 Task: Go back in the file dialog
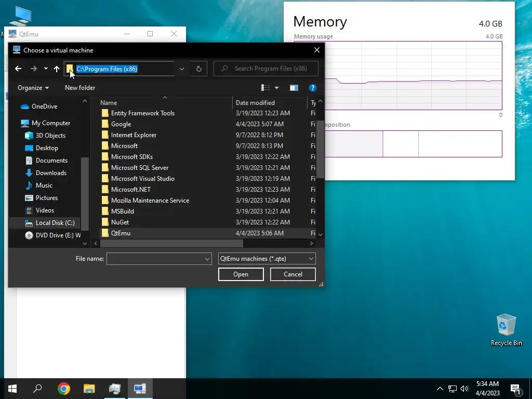point(18,69)
